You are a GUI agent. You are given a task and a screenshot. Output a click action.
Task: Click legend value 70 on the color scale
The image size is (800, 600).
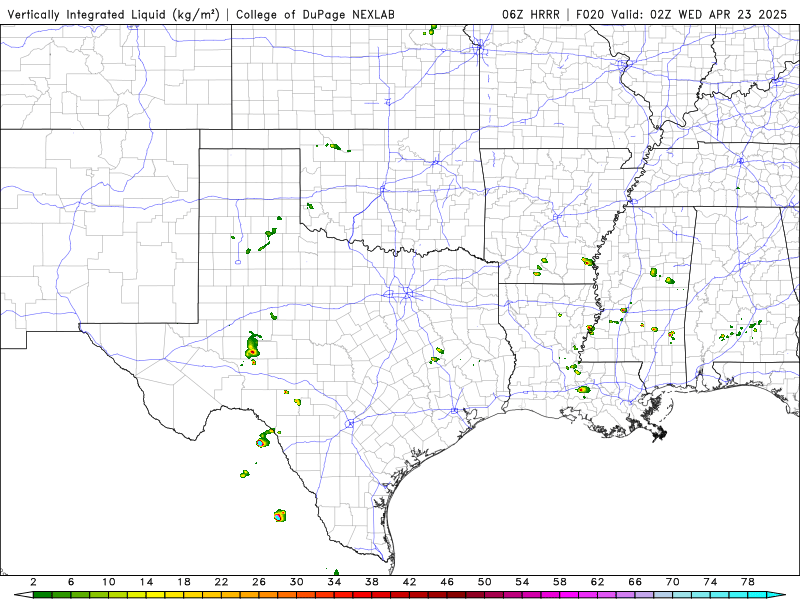point(673,582)
